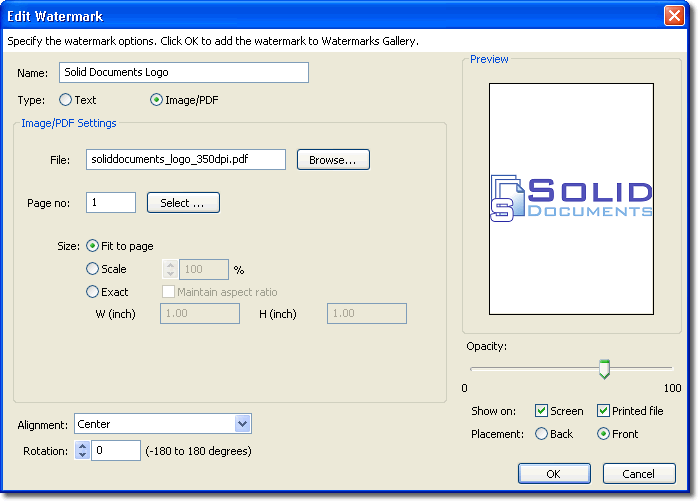Click the File path input field
This screenshot has height=503, width=700.
pos(185,160)
